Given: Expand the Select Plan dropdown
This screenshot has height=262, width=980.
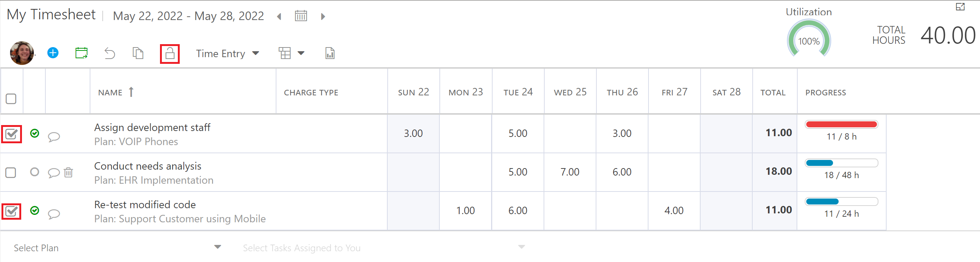Looking at the screenshot, I should coord(217,247).
